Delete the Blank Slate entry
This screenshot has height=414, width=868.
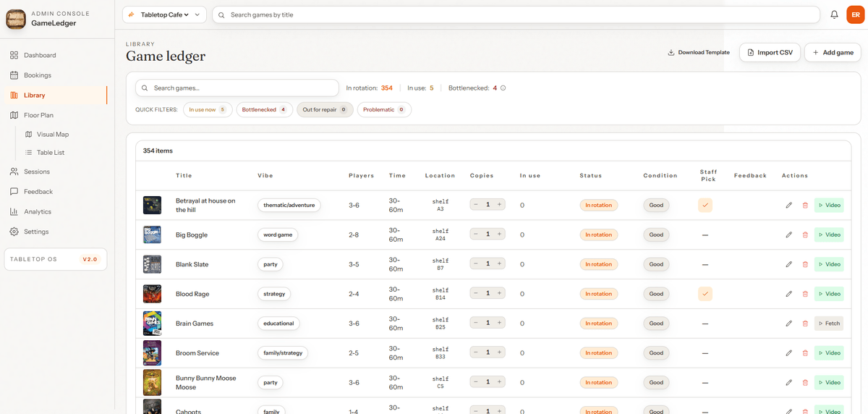click(805, 264)
